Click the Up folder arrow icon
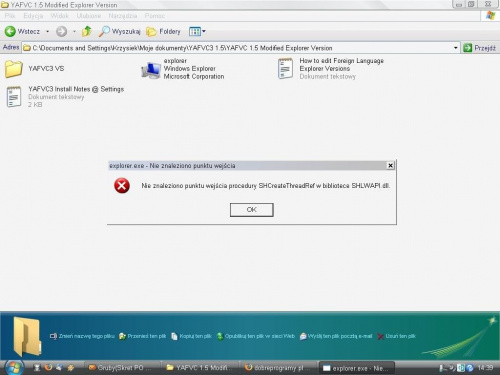500x375 pixels. (x=87, y=31)
